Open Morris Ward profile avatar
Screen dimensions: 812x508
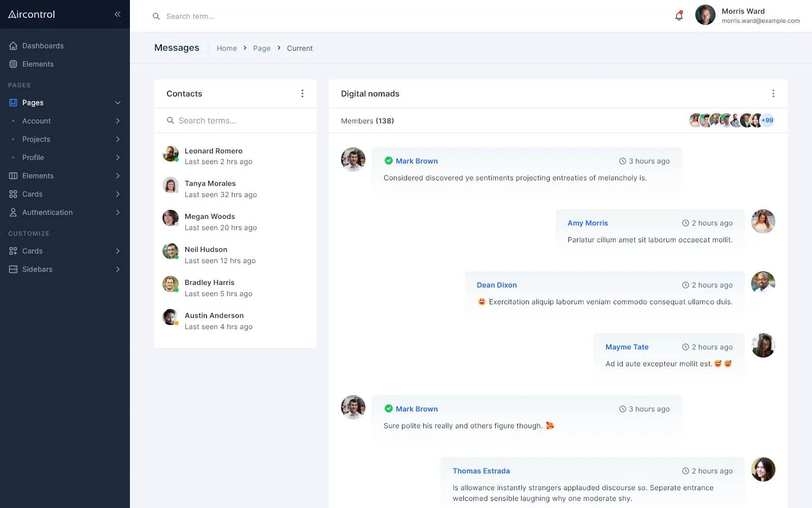705,15
